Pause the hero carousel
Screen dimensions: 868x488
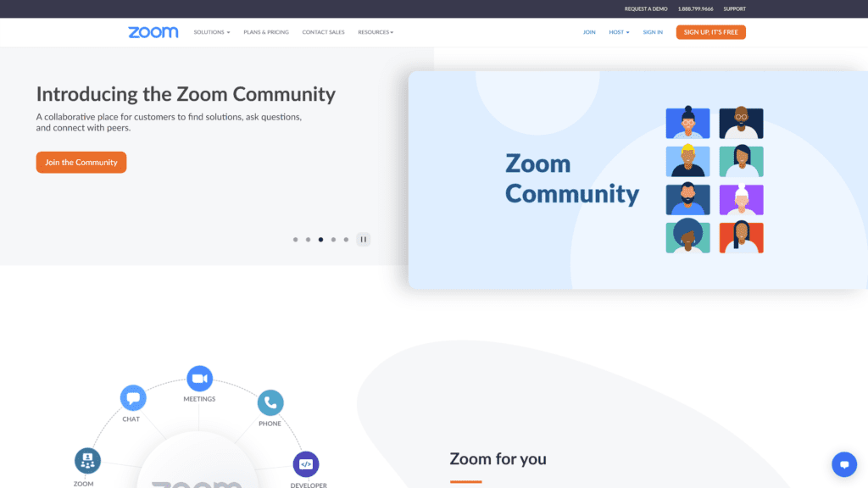point(363,240)
